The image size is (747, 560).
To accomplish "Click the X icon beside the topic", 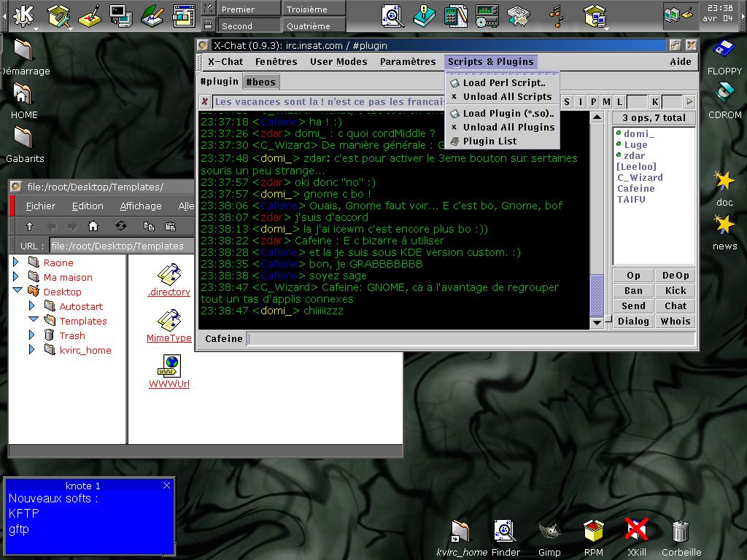I will (205, 101).
